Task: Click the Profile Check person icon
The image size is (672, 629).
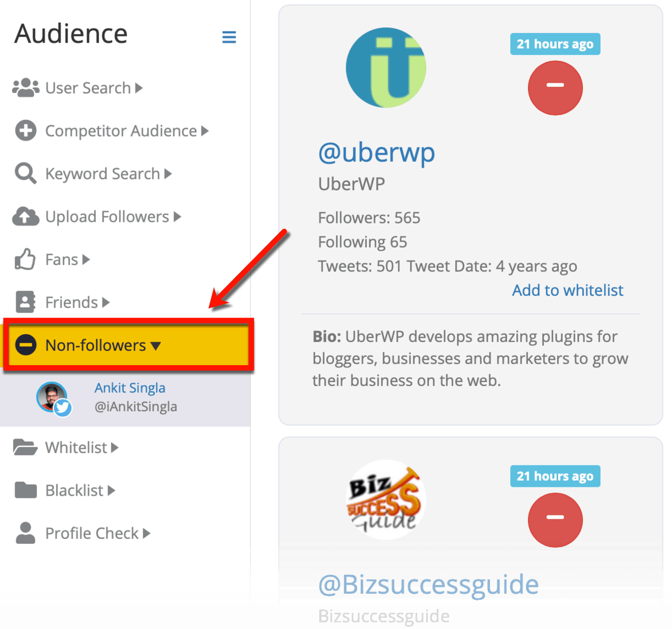Action: [25, 533]
